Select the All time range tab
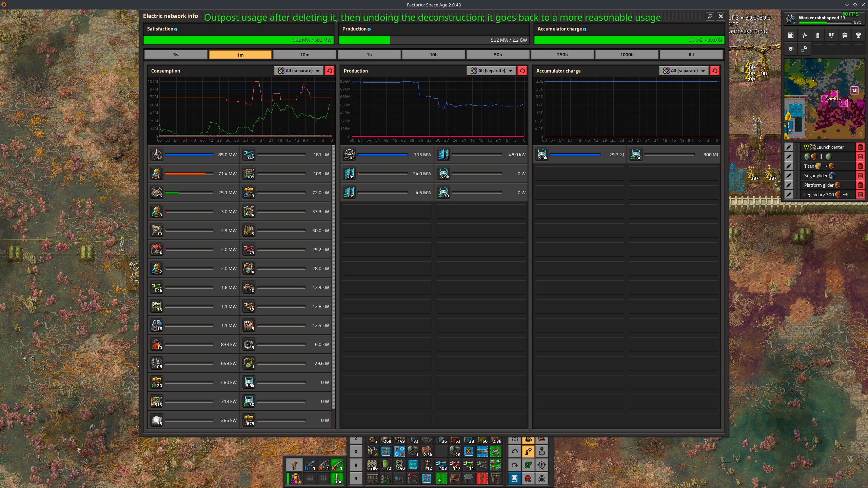 coord(691,55)
